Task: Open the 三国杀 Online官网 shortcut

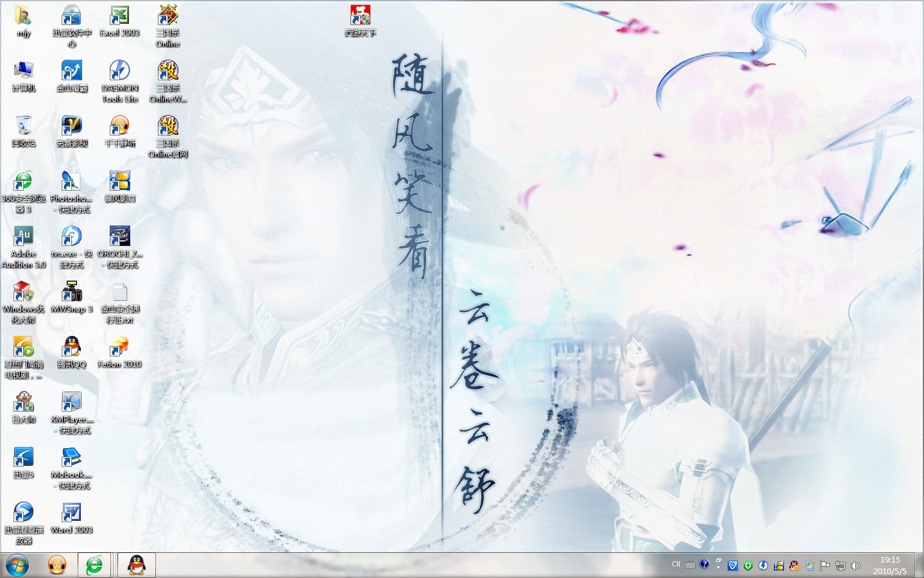Action: tap(167, 137)
